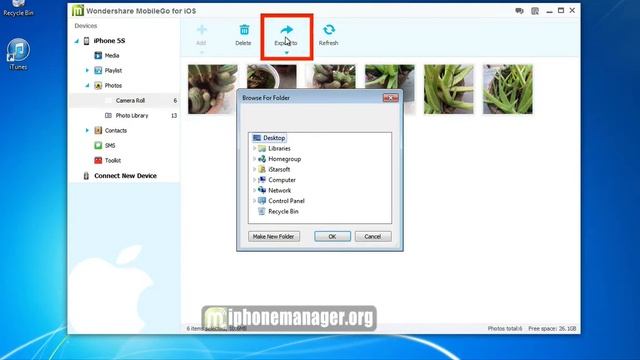Click the Desktop icon in folder tree
The width and height of the screenshot is (640, 360).
click(257, 138)
